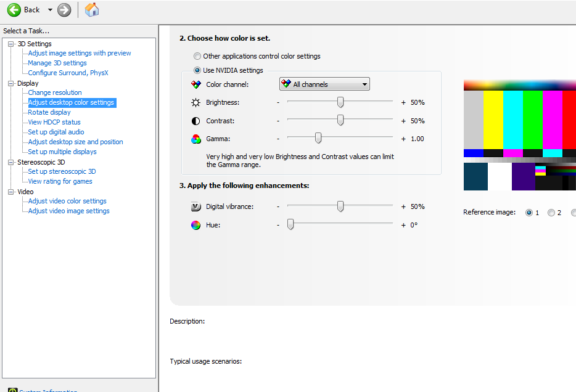The image size is (576, 392).
Task: Click the Brightness 50% value
Action: 418,102
